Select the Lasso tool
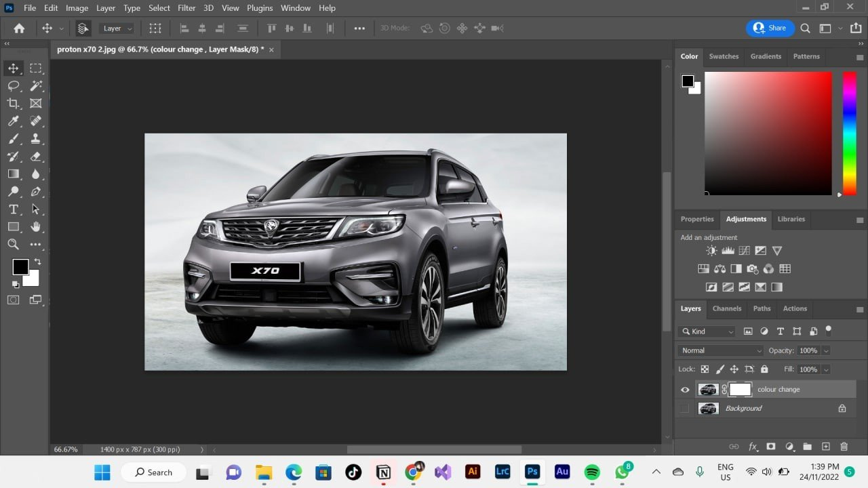Screen dimensions: 868x488 (x=13, y=86)
